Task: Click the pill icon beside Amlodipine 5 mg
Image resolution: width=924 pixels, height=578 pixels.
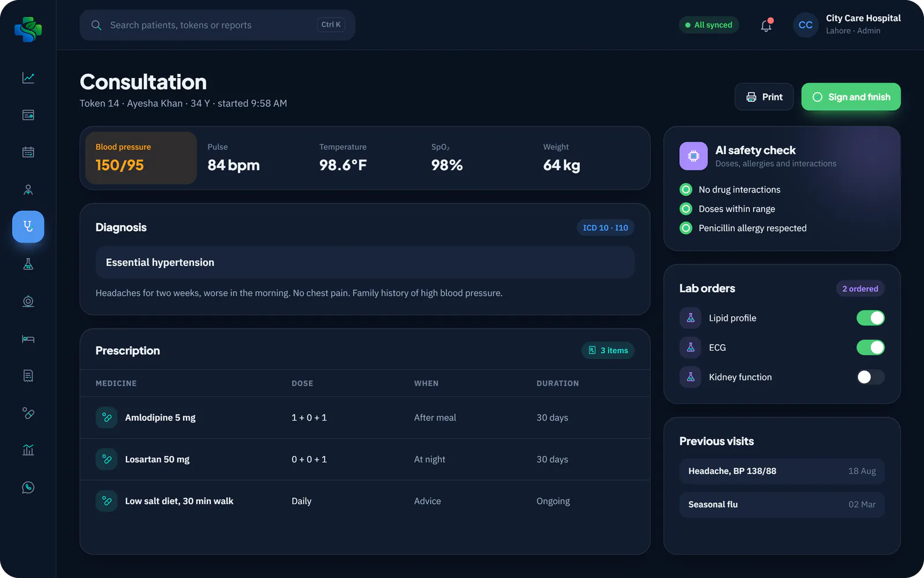Action: coord(107,417)
